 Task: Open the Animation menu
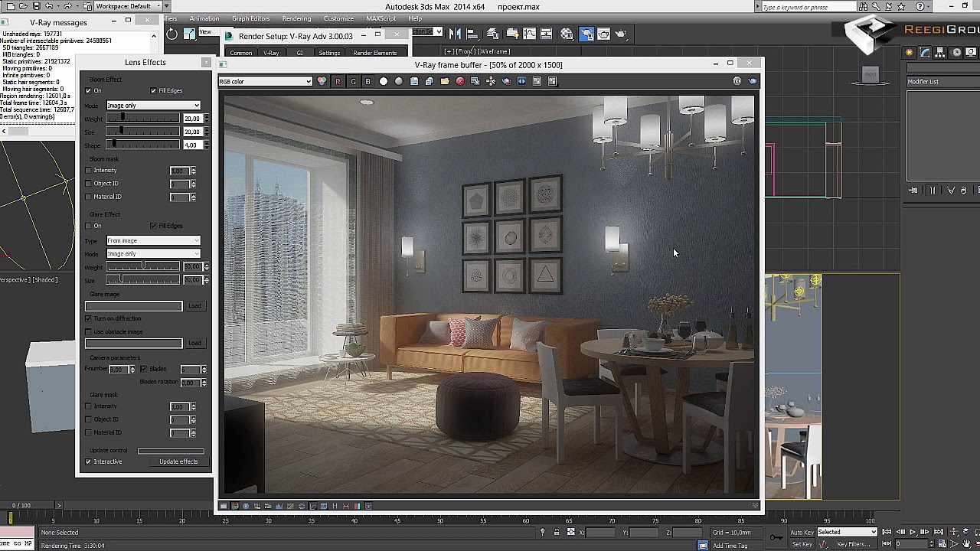coord(204,18)
